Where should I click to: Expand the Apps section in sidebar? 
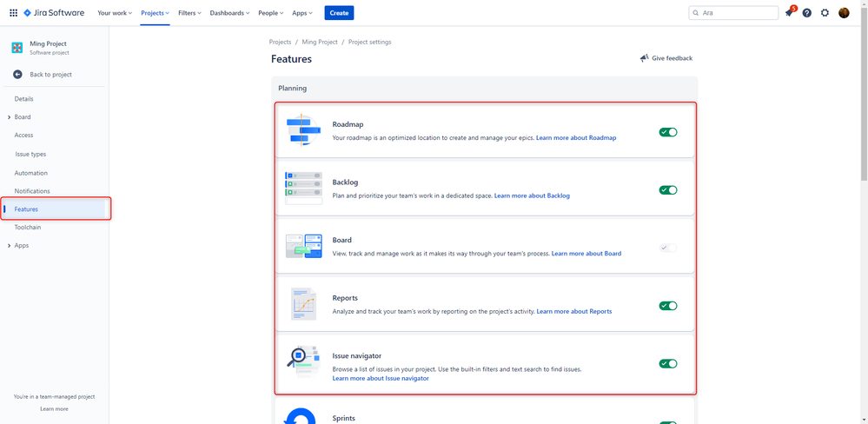[x=10, y=245]
